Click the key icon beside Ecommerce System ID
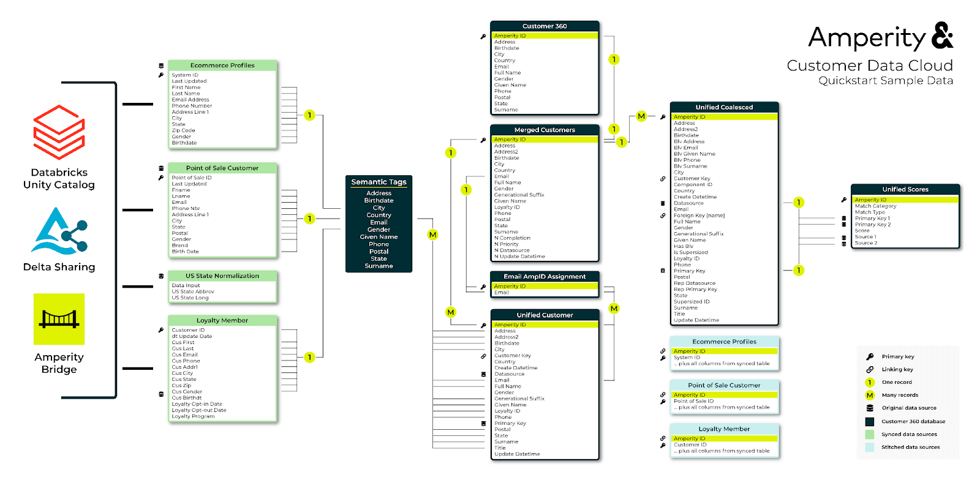 pyautogui.click(x=161, y=75)
